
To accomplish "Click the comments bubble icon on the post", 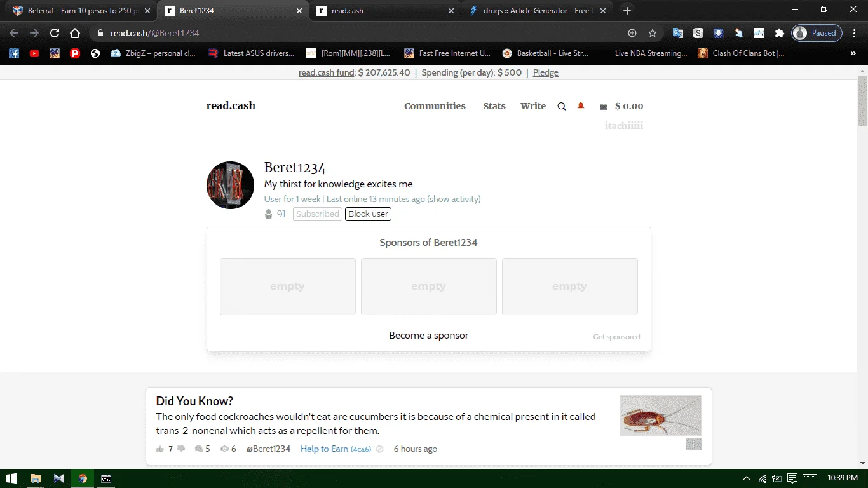I will [199, 449].
